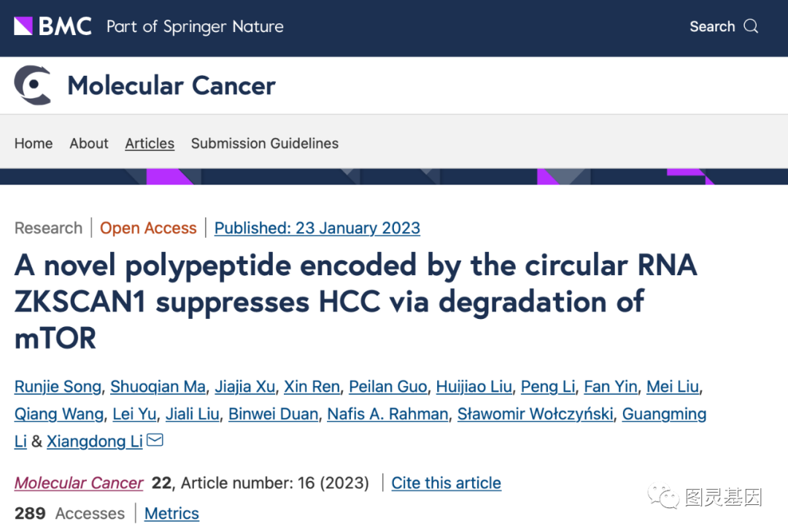Viewport: 788px width, 532px height.
Task: Open the About section
Action: click(88, 143)
